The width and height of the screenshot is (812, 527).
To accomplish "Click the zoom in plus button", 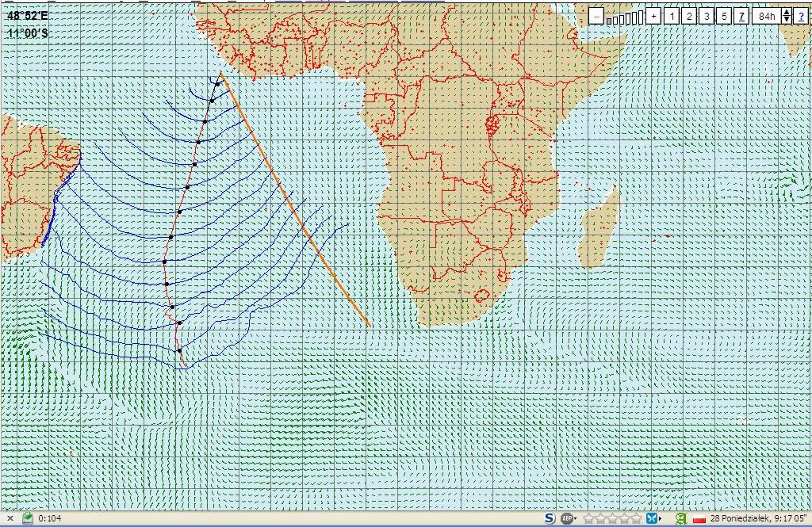I will coord(653,16).
